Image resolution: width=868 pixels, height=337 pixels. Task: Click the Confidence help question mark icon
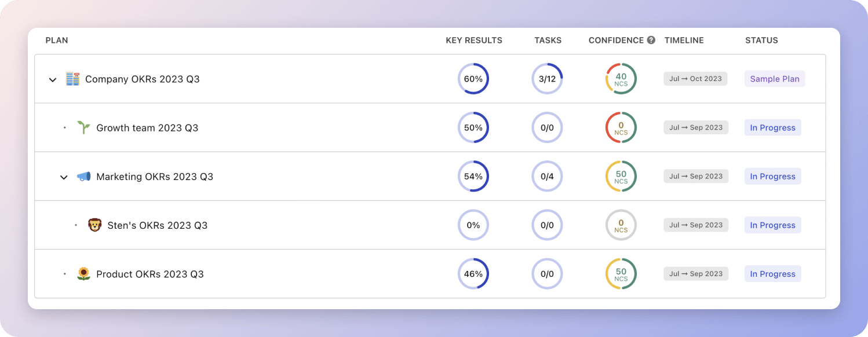(651, 41)
